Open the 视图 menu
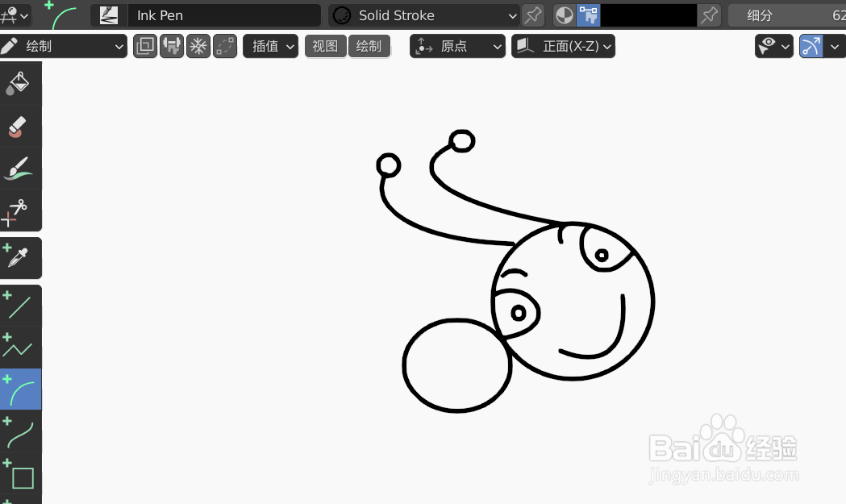846x504 pixels. click(325, 47)
